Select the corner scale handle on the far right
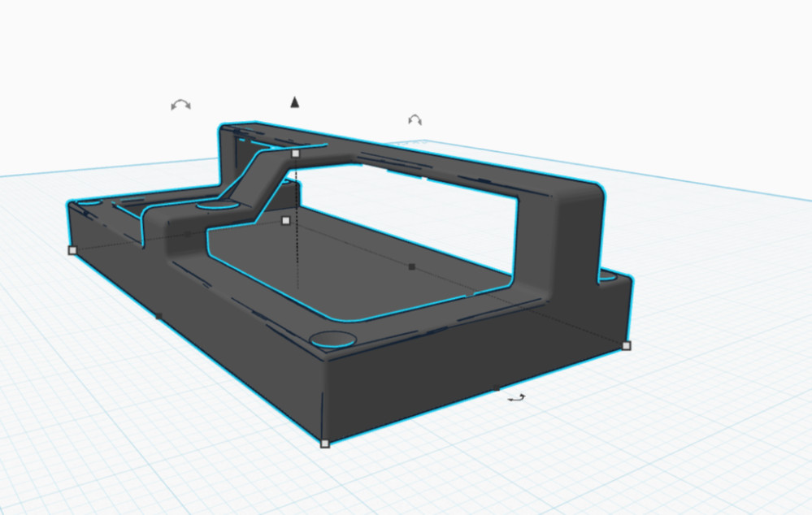 (x=627, y=347)
